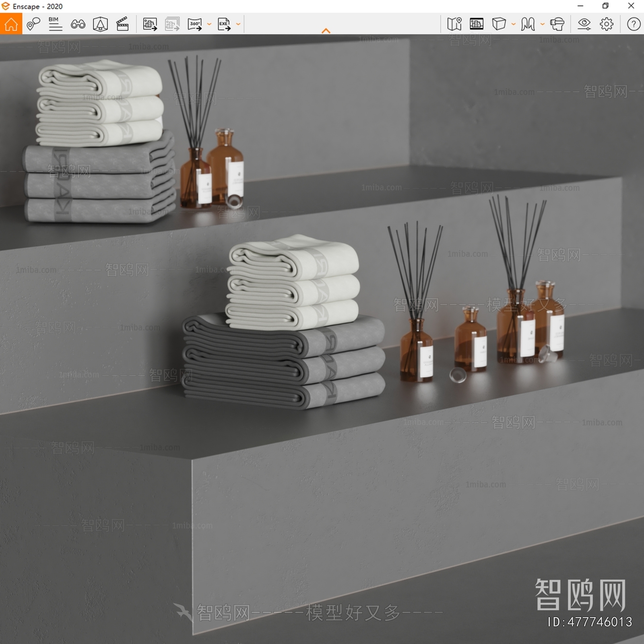Open the Asset Library icon
This screenshot has height=644, width=644.
point(477,24)
